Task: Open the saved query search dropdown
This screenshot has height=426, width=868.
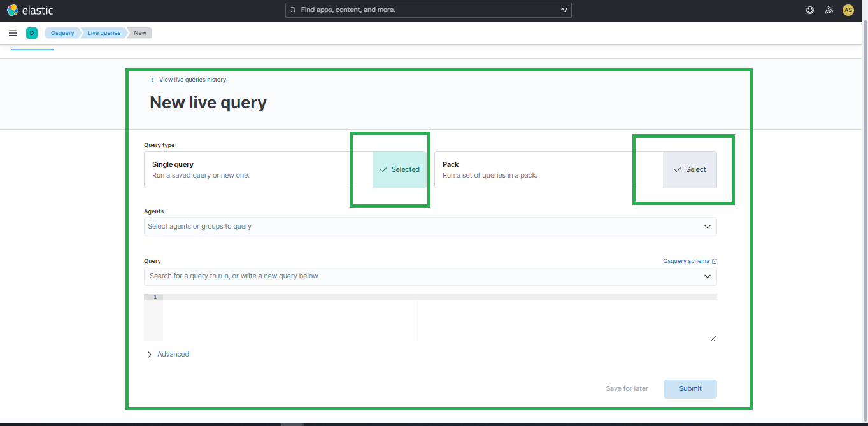Action: pyautogui.click(x=430, y=276)
